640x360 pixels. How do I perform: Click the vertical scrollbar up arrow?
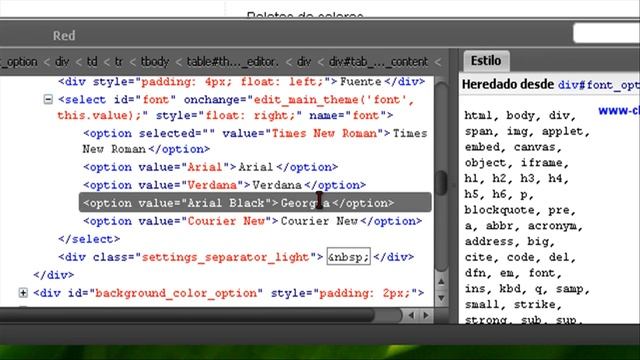click(441, 281)
